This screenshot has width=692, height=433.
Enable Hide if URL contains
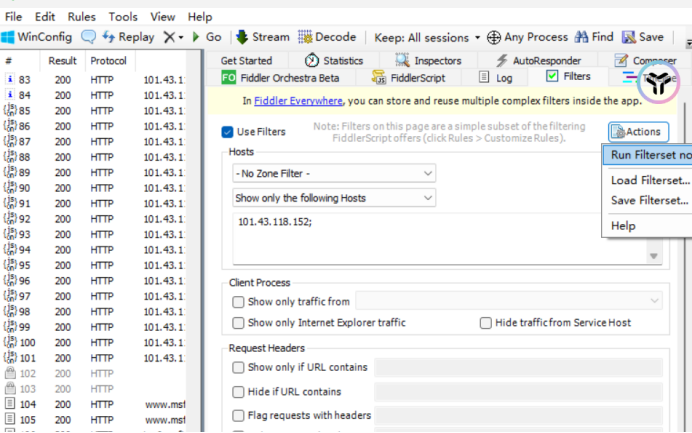pyautogui.click(x=238, y=392)
